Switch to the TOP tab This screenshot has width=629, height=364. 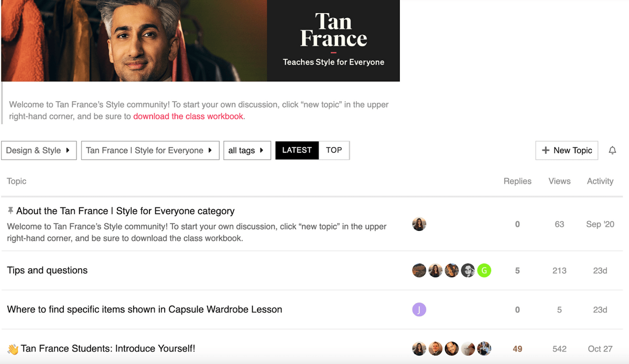click(334, 150)
